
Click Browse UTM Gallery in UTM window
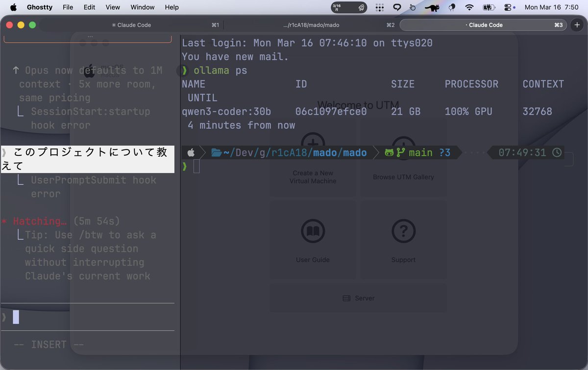point(403,158)
